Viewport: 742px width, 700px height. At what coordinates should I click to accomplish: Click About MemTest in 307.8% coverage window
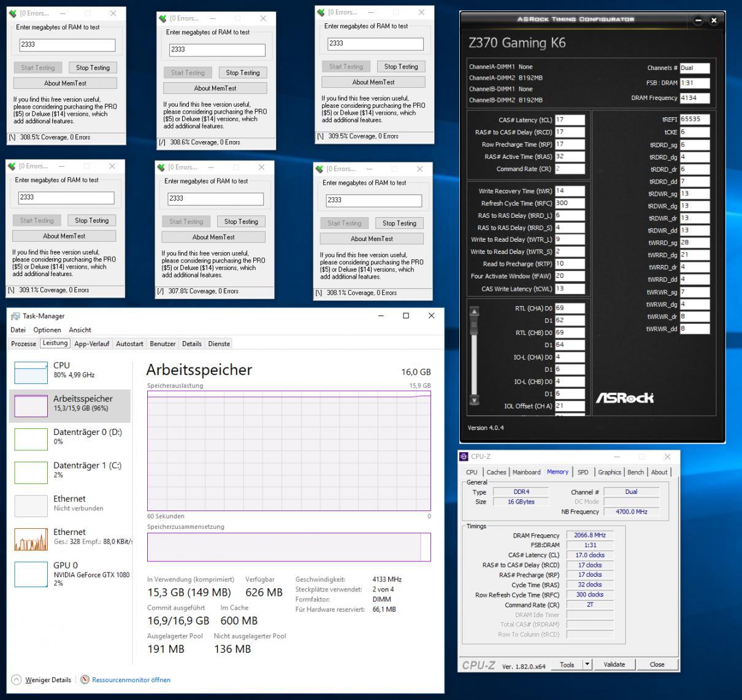tap(213, 237)
